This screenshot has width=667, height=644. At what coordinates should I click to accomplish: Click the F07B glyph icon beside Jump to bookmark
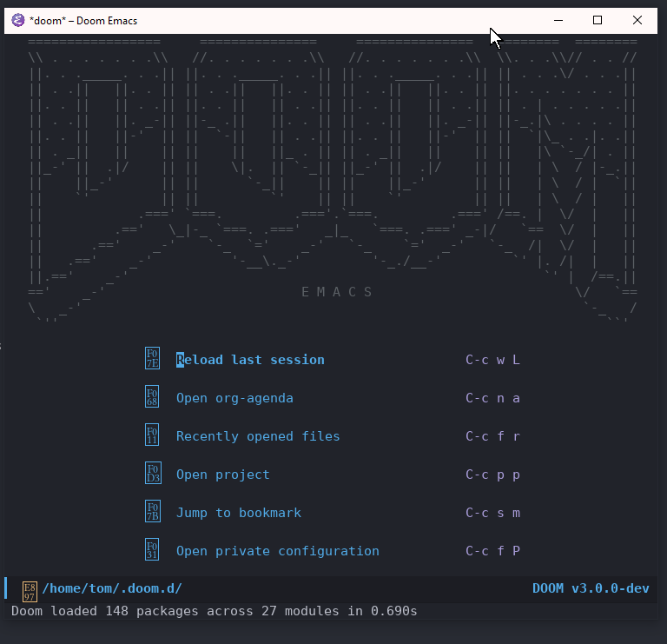[x=153, y=512]
